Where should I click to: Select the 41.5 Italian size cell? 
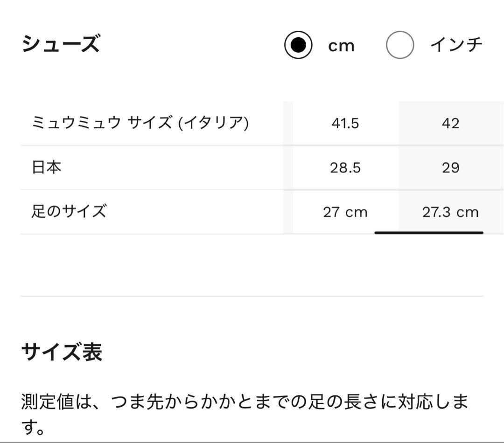[x=345, y=124]
